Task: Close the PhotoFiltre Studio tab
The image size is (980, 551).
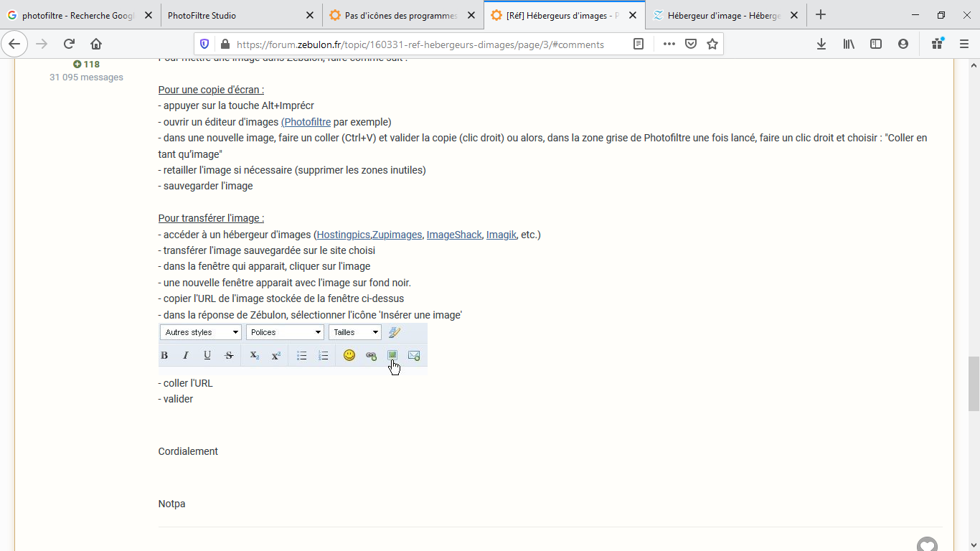Action: (x=309, y=15)
